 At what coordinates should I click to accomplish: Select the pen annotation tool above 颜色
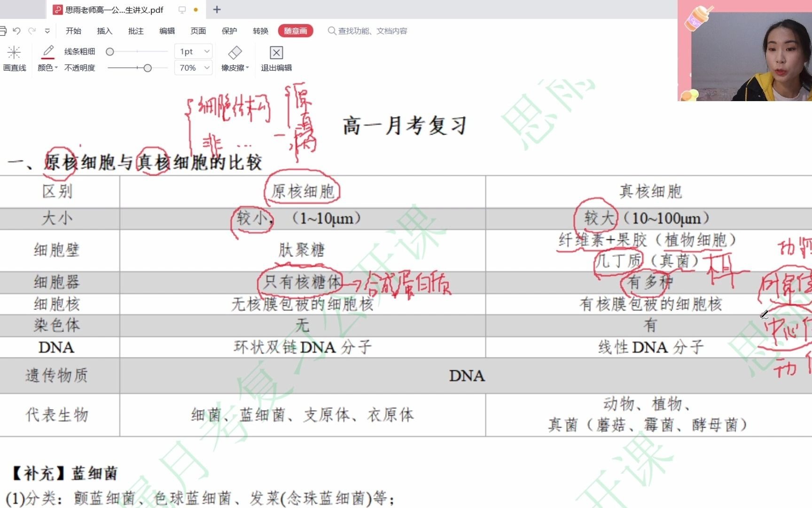tap(47, 51)
